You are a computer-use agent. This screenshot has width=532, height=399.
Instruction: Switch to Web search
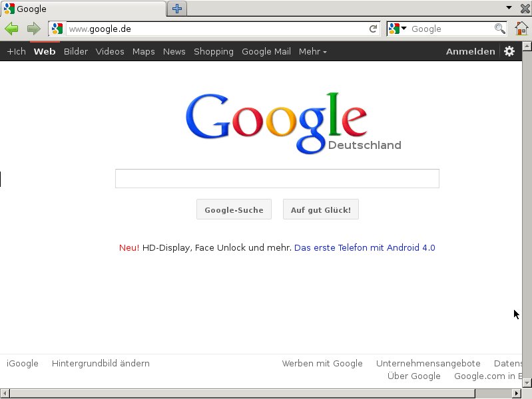point(45,51)
